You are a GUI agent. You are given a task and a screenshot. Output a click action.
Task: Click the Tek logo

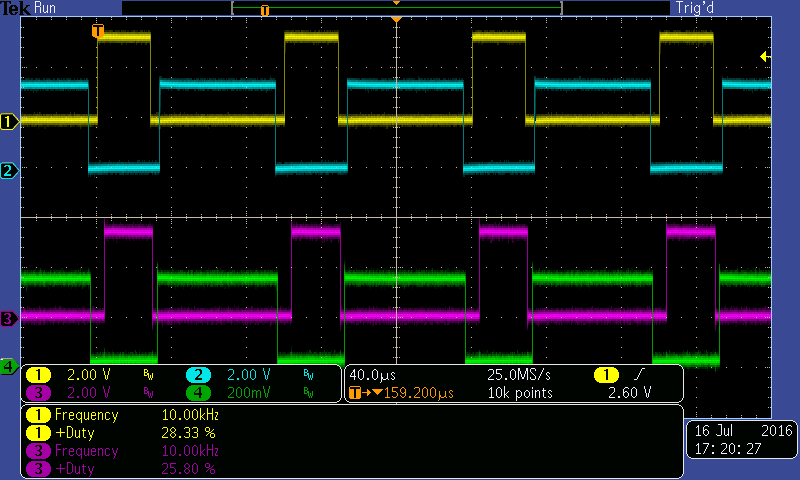tap(15, 8)
